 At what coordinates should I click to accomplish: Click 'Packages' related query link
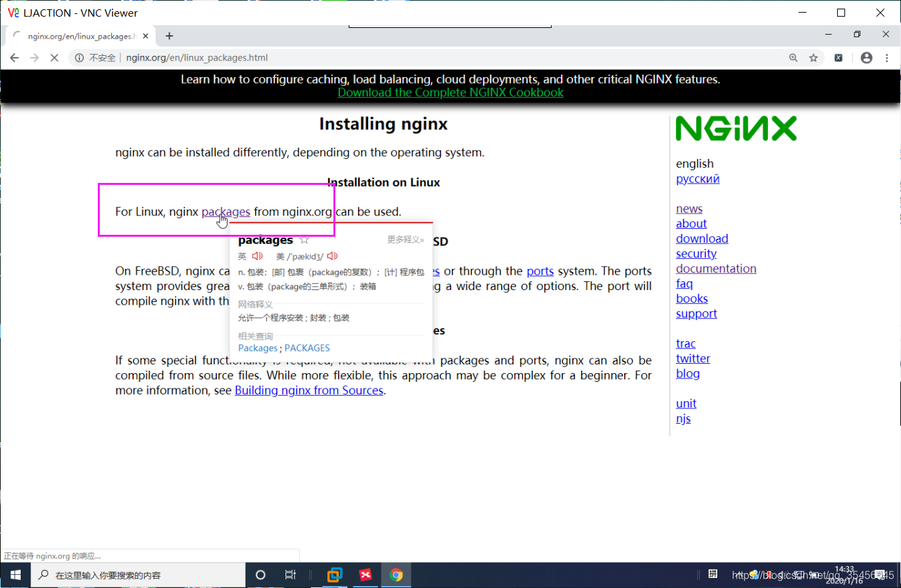[258, 348]
